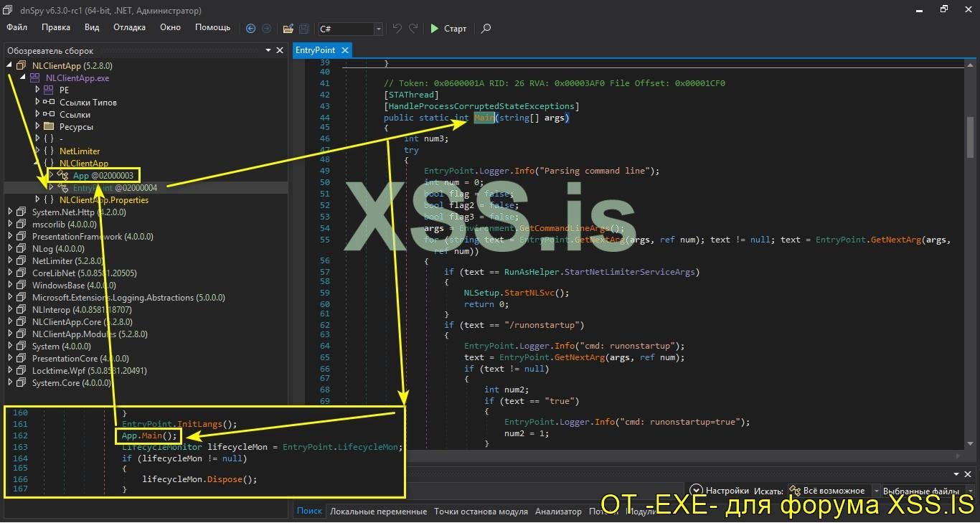Click the search text input field
This screenshot has height=523, width=980.
547,491
